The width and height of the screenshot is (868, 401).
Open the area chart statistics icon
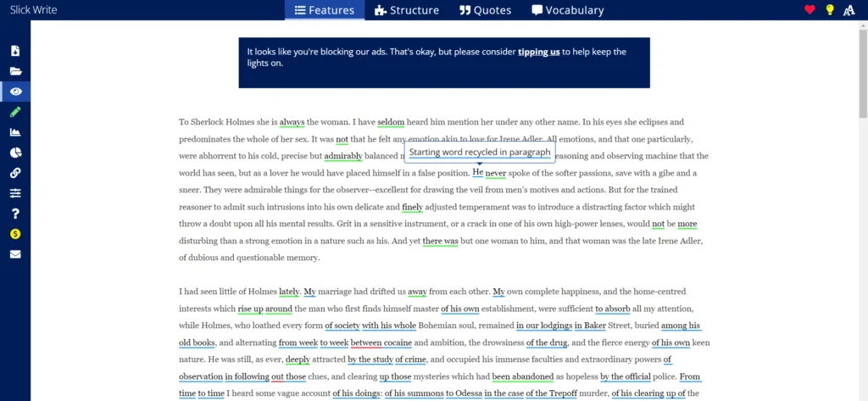coord(15,132)
